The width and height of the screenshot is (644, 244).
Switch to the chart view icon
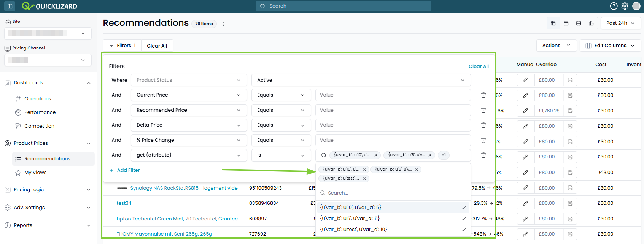coord(591,23)
